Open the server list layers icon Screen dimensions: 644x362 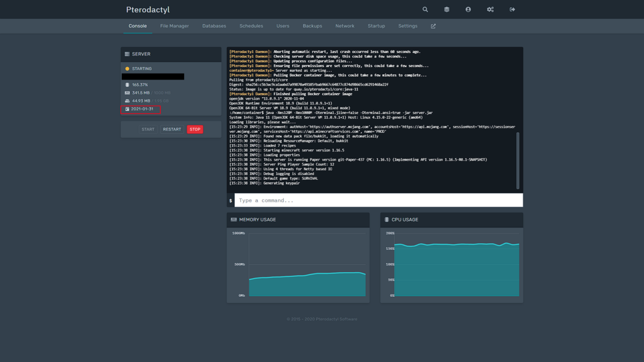click(447, 10)
